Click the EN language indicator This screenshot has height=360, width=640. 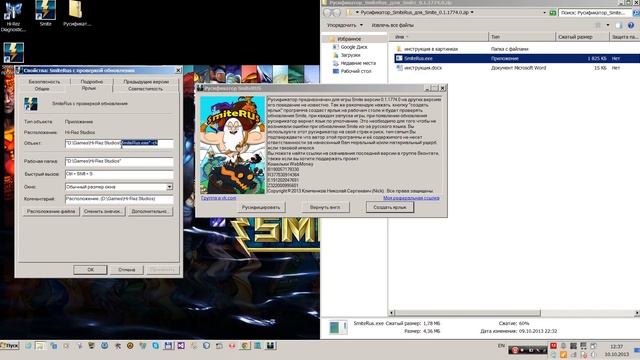(x=501, y=346)
